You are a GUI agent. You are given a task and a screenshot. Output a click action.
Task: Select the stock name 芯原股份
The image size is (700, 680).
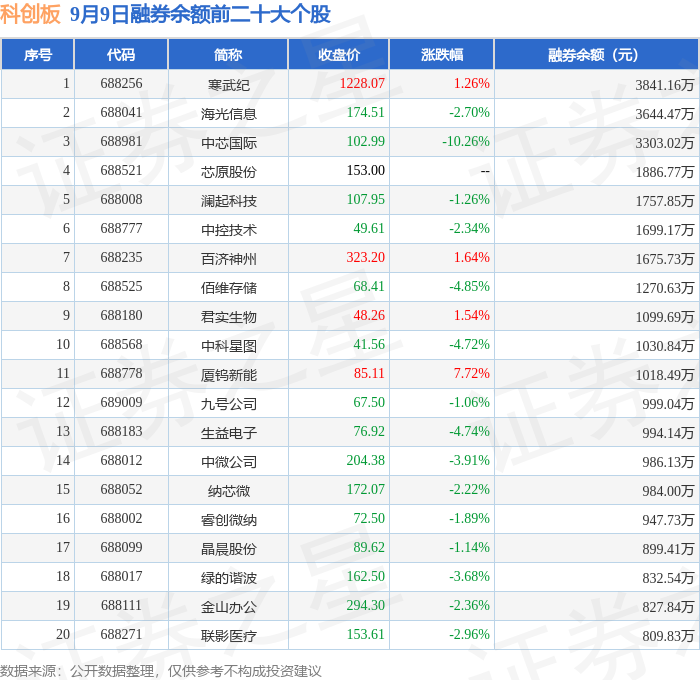tap(229, 172)
